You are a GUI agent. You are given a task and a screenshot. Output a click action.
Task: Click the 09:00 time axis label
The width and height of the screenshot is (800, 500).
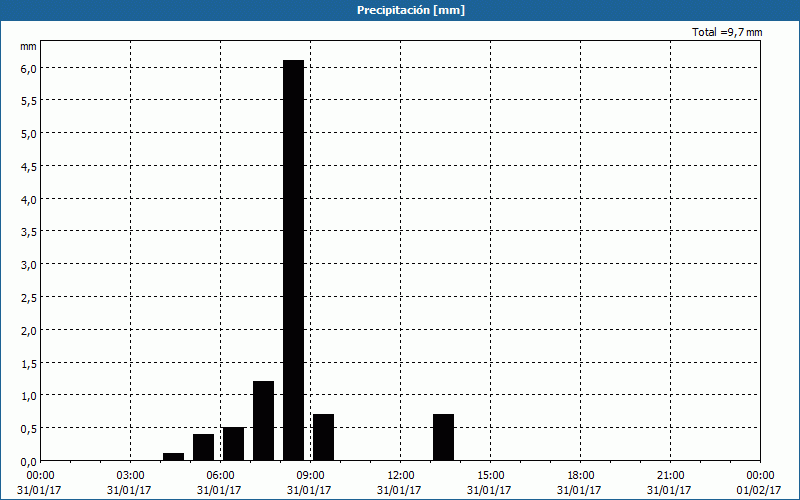coord(310,476)
